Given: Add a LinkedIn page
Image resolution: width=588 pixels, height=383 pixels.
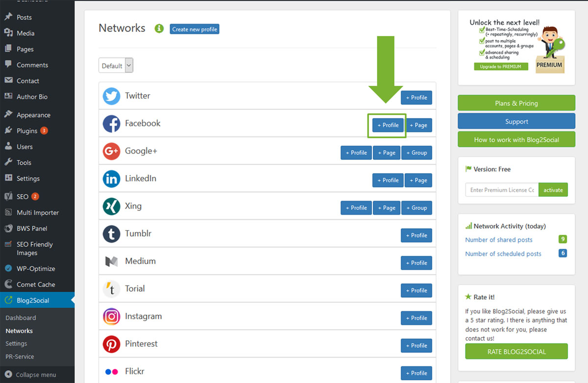Looking at the screenshot, I should click(x=418, y=180).
